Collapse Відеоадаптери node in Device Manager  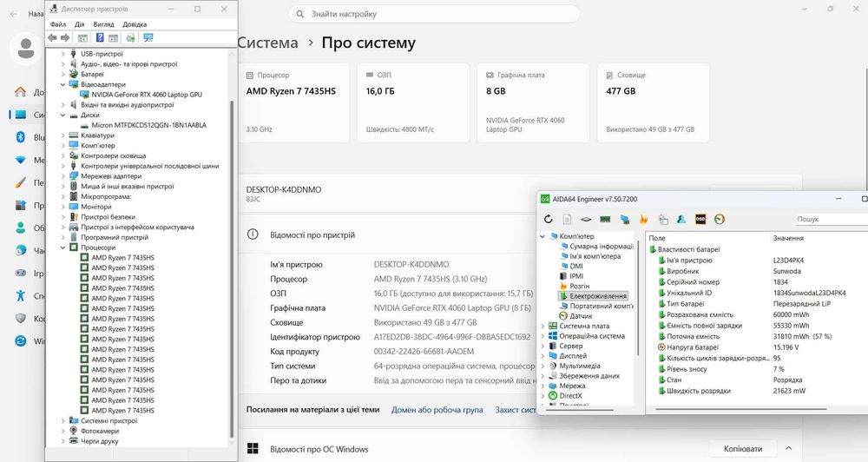click(x=62, y=84)
